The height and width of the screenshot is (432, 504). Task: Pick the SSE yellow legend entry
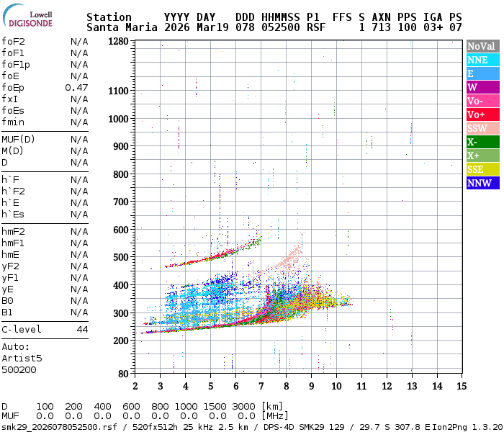pos(482,169)
